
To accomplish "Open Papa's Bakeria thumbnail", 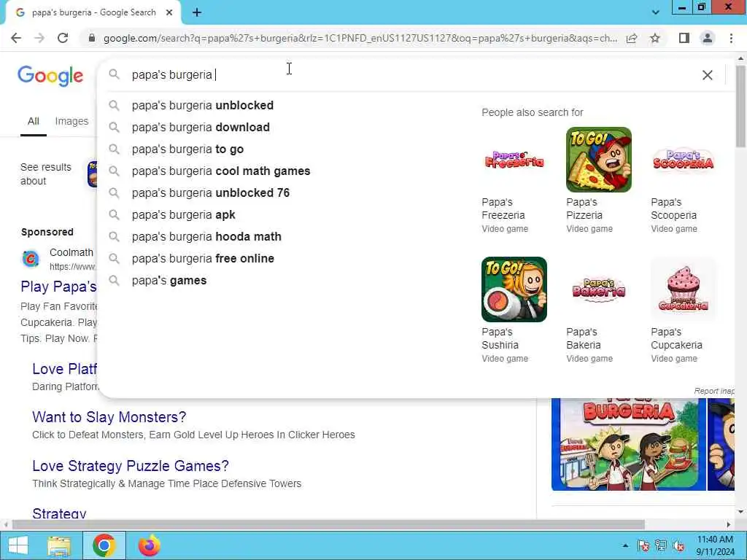I will coord(599,289).
